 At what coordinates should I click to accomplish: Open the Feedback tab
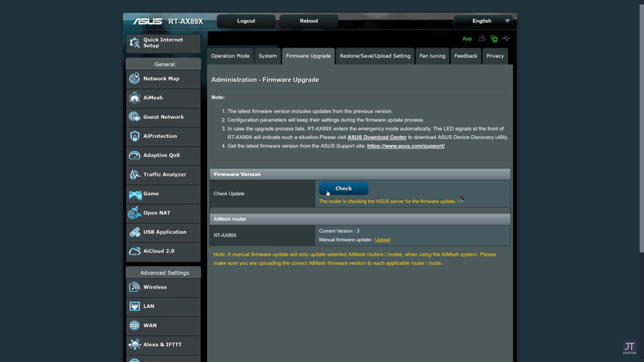pyautogui.click(x=466, y=56)
